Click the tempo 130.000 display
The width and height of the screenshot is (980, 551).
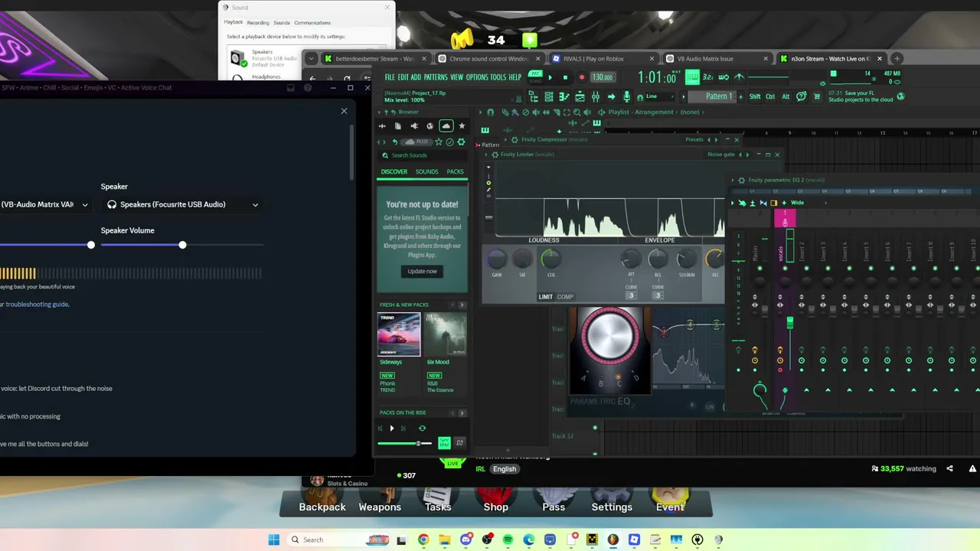[x=603, y=77]
